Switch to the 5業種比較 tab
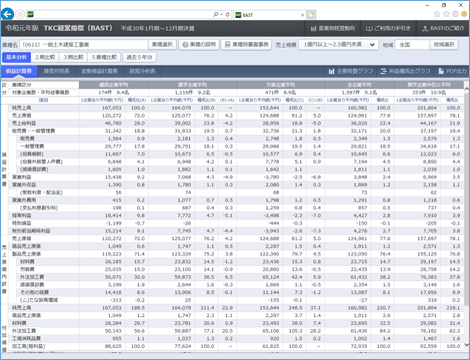The height and width of the screenshot is (360, 470). click(x=104, y=57)
